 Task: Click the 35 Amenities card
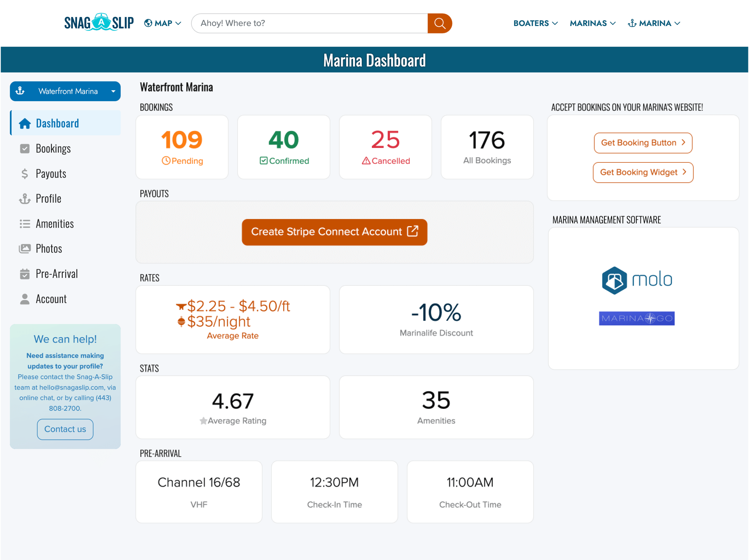pyautogui.click(x=436, y=407)
